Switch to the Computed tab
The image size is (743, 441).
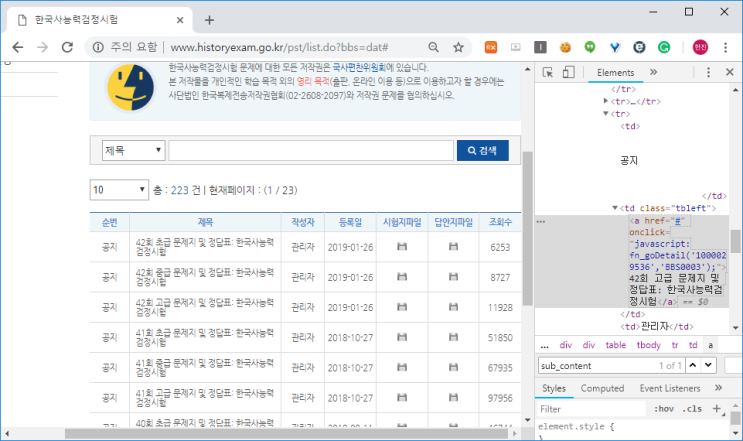pos(602,388)
